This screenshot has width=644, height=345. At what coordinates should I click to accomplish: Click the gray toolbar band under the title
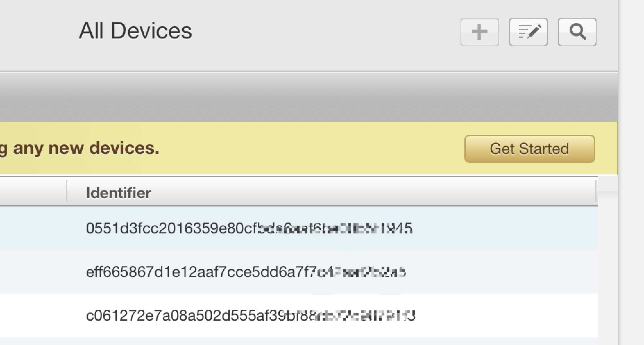pos(309,97)
